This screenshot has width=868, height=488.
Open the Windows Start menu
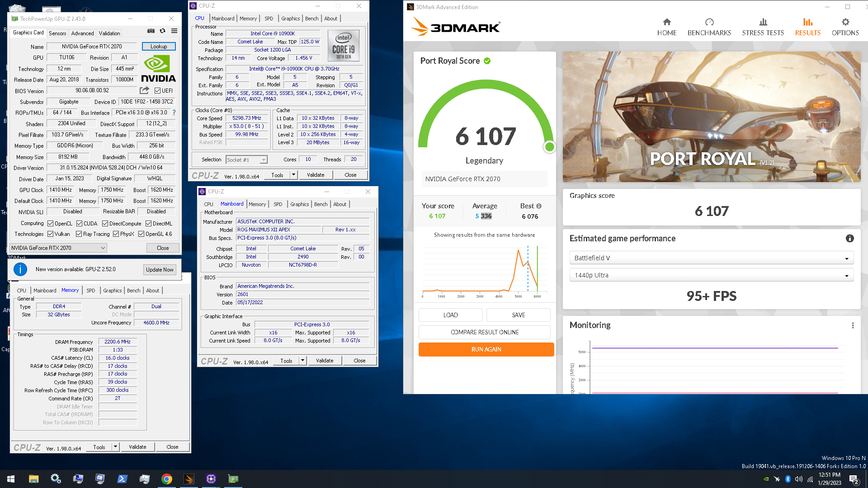[11, 479]
